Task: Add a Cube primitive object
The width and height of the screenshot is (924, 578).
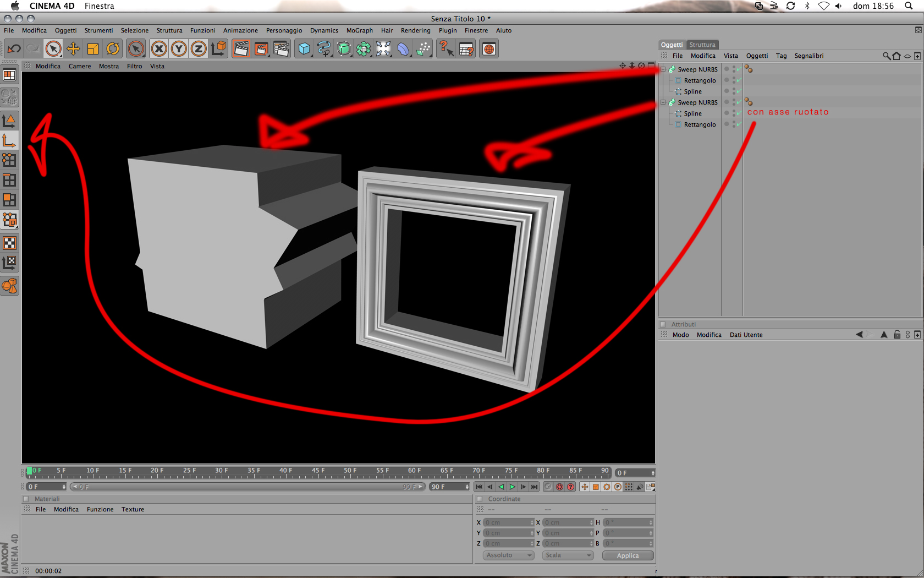Action: [x=304, y=49]
